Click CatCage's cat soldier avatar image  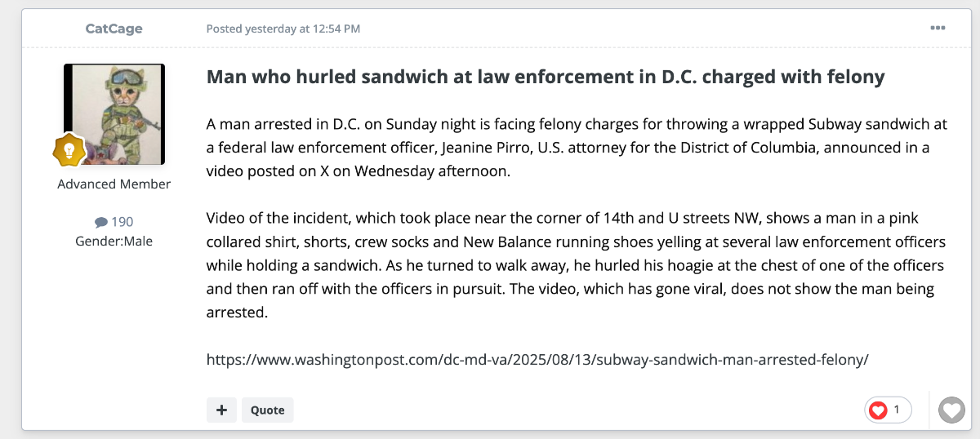tap(114, 114)
